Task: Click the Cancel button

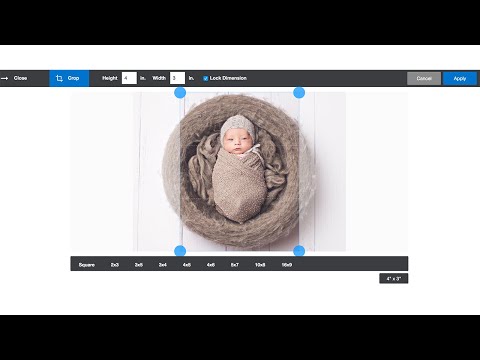Action: (x=424, y=79)
